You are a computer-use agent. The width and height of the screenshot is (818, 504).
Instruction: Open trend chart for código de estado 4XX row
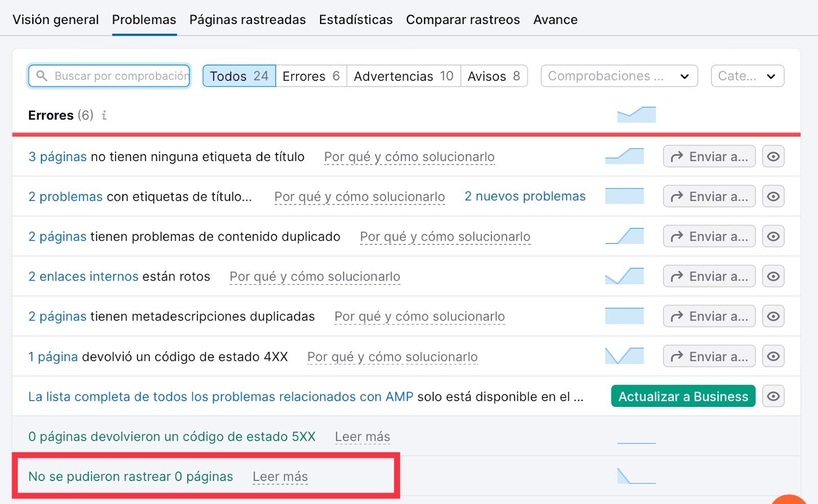(624, 356)
